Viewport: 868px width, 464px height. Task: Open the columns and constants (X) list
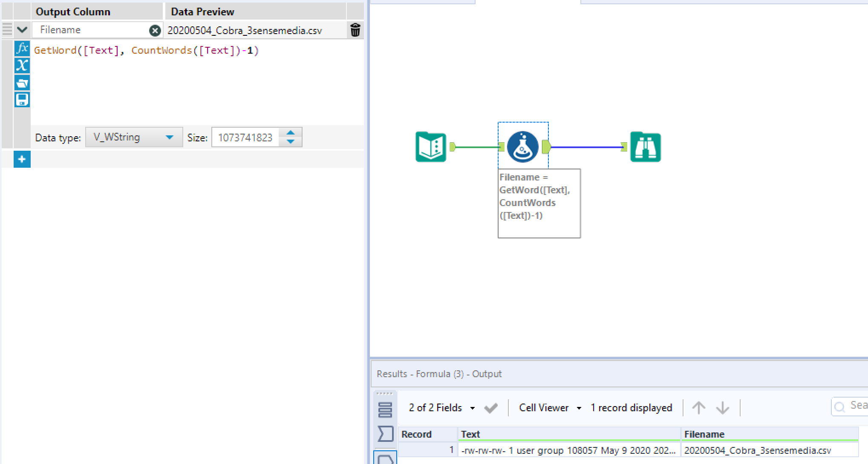pos(22,66)
